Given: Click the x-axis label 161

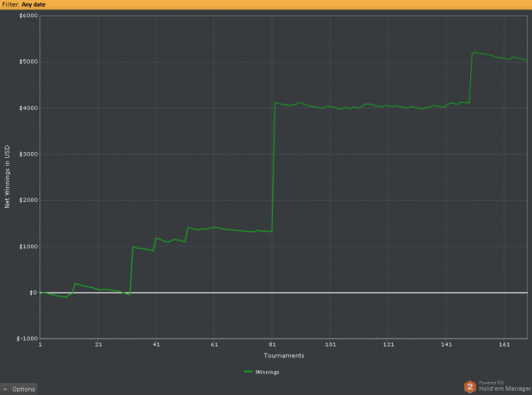Looking at the screenshot, I should (505, 344).
